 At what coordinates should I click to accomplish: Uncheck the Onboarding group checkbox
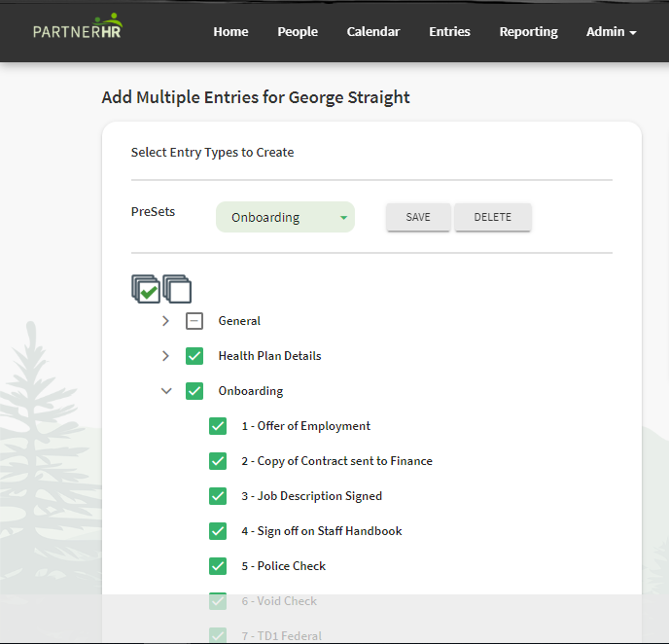[x=194, y=391]
